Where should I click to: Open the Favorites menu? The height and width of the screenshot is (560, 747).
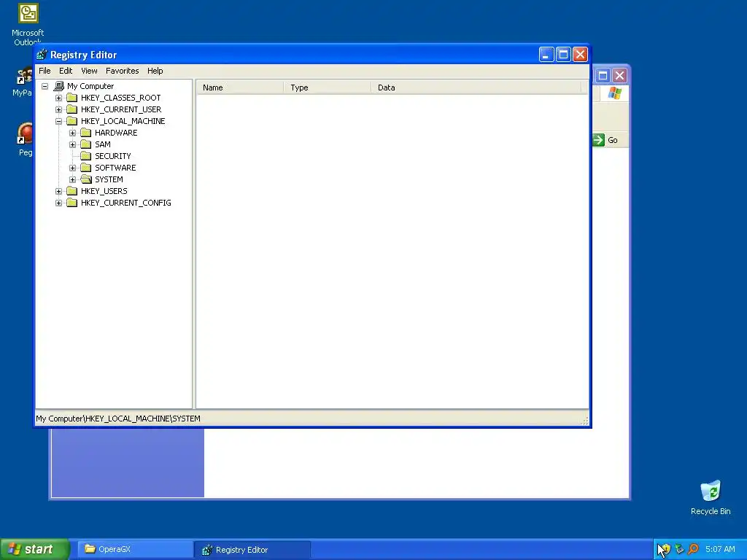tap(123, 71)
